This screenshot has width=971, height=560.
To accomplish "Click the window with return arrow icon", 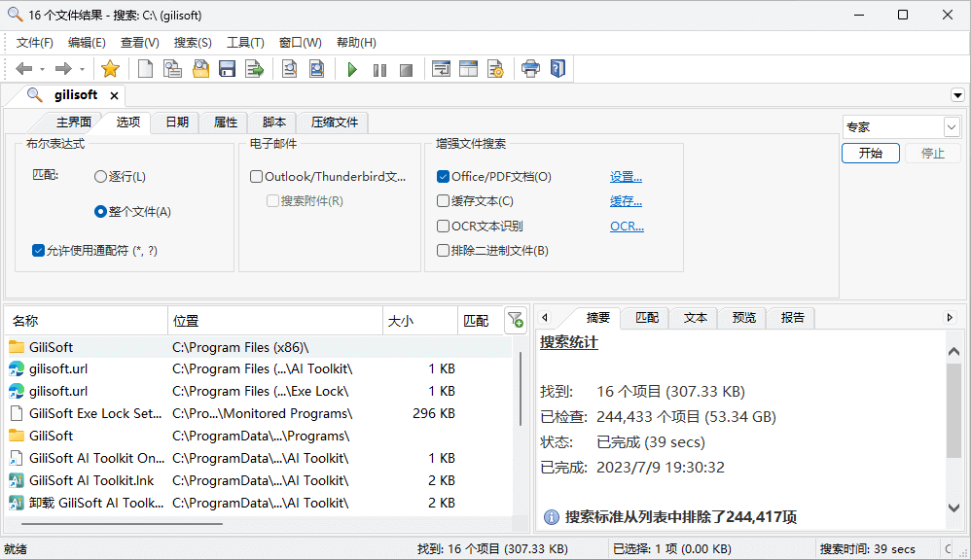I will point(441,69).
